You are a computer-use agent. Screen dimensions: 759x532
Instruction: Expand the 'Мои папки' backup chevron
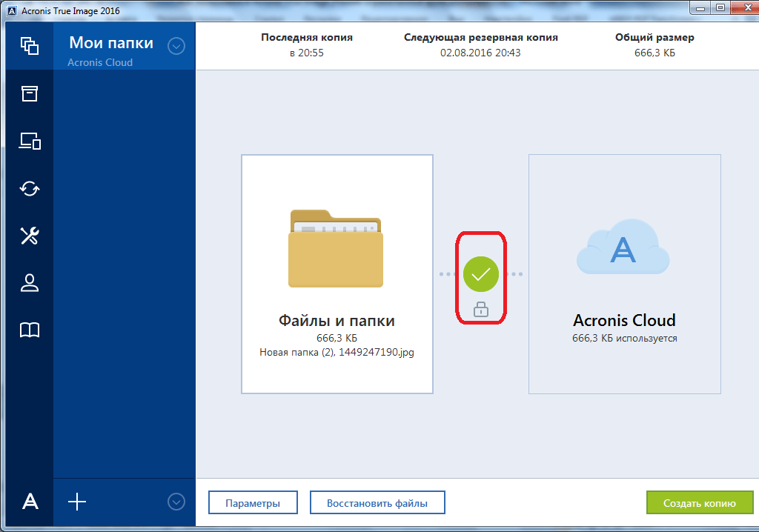click(176, 46)
